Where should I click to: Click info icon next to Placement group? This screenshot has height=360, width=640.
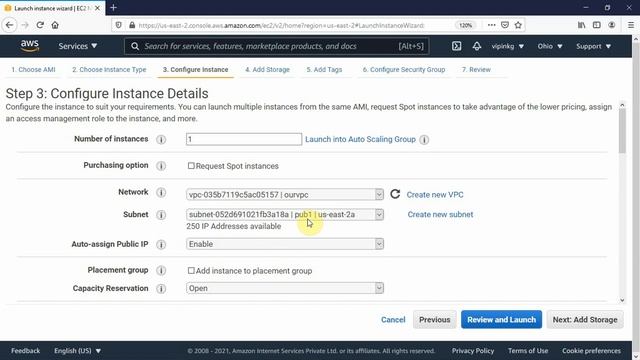tap(161, 270)
